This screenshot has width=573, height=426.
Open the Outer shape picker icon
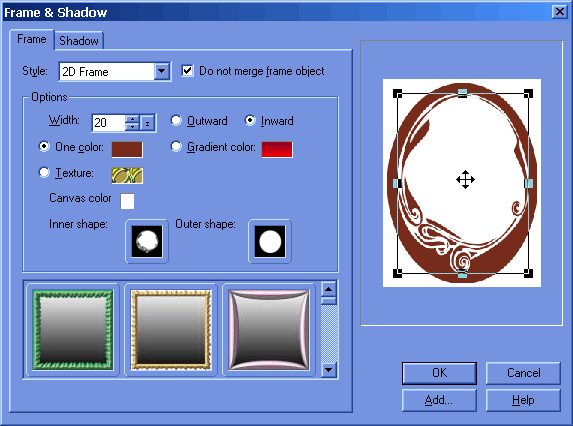point(270,241)
